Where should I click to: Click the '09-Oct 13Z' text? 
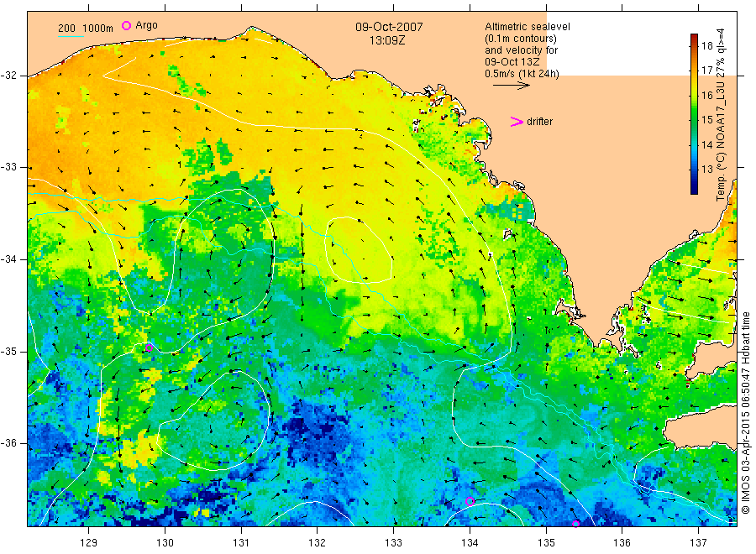click(x=512, y=62)
